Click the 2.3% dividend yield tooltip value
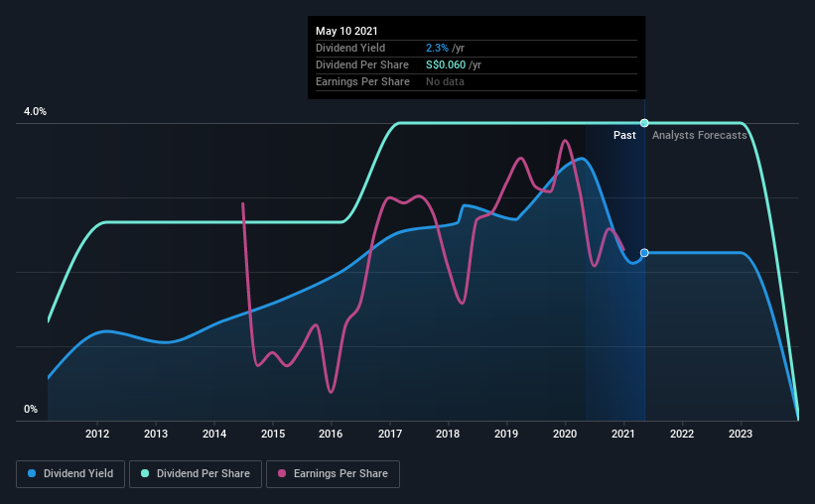This screenshot has height=504, width=815. 437,48
